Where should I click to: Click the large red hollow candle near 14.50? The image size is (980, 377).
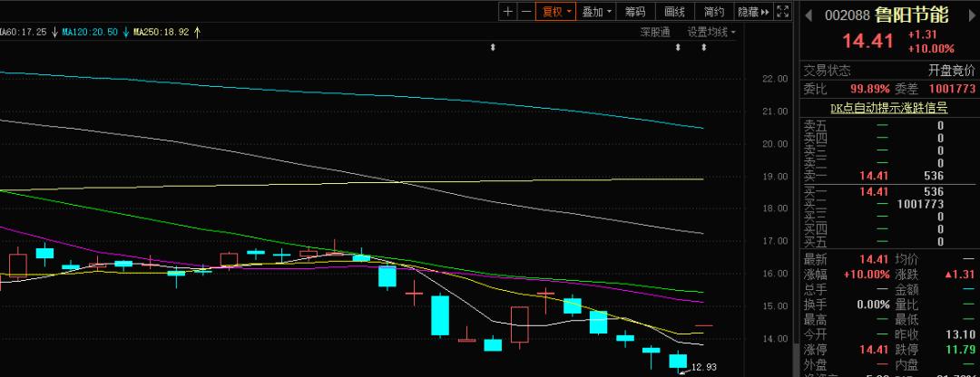tap(519, 324)
